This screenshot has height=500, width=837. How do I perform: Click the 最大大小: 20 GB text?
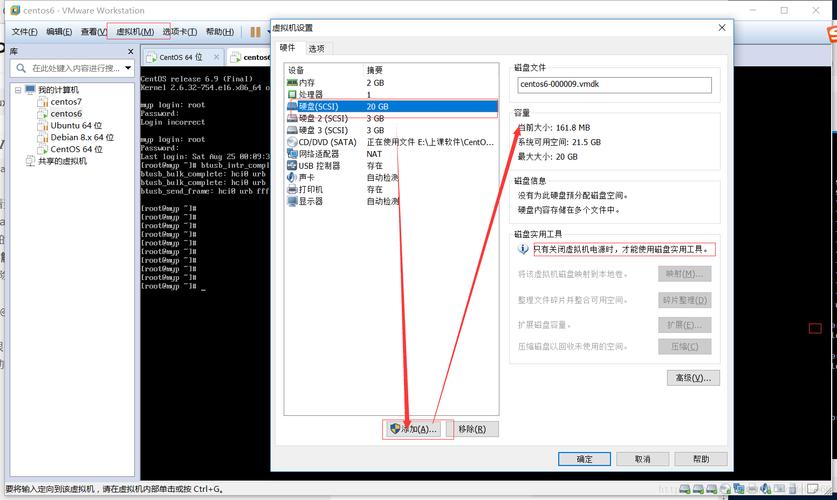(x=548, y=156)
